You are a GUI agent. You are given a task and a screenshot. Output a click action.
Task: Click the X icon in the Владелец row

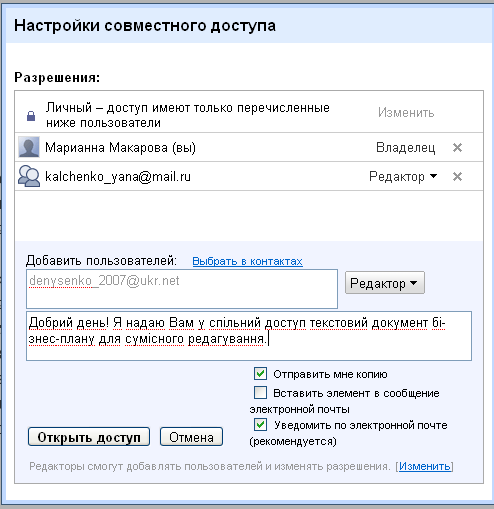(457, 147)
